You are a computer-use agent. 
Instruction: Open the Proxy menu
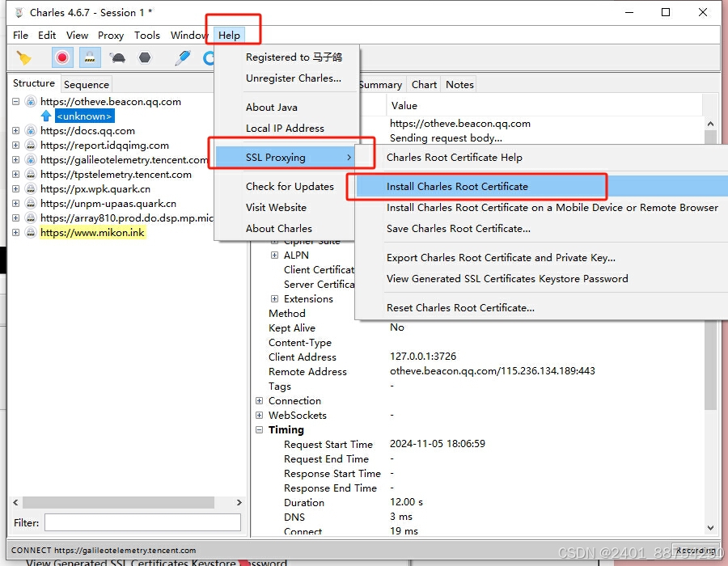pos(111,36)
